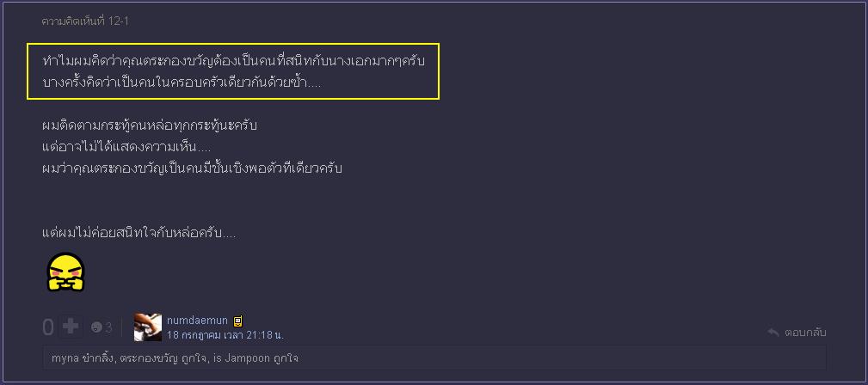Click the ความคิดเห็นที่ 12-1 comment label
This screenshot has height=385, width=868.
(x=85, y=21)
